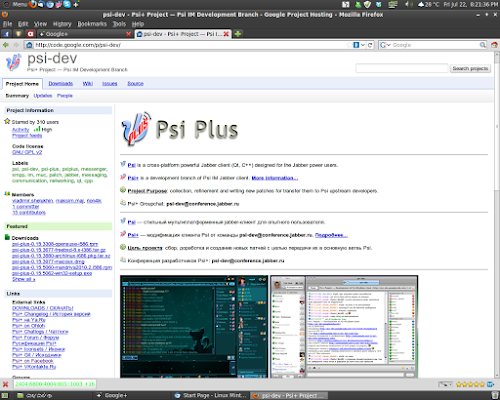
Task: Close the Google+ tab
Action: coord(128,34)
